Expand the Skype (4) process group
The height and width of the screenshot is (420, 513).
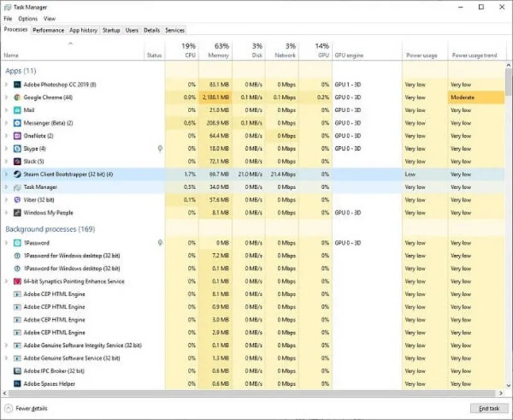coord(6,149)
